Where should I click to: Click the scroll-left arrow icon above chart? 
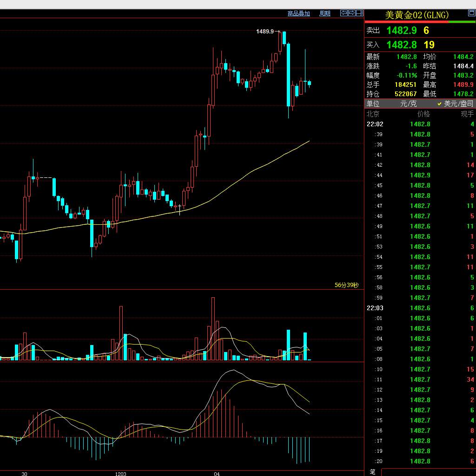(x=344, y=13)
